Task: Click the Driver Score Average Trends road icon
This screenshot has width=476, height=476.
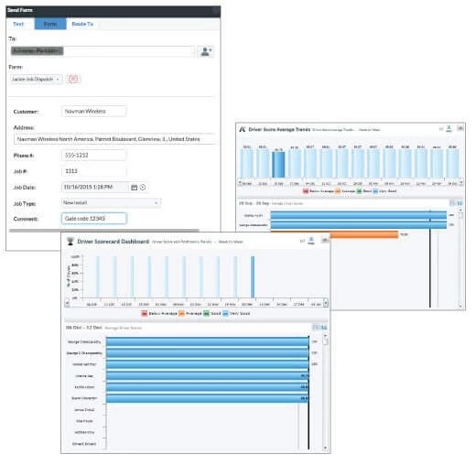Action: (x=243, y=129)
